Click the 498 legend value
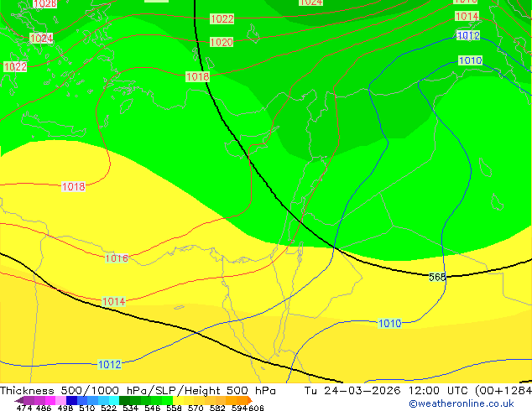532x411 pixels. 65,408
